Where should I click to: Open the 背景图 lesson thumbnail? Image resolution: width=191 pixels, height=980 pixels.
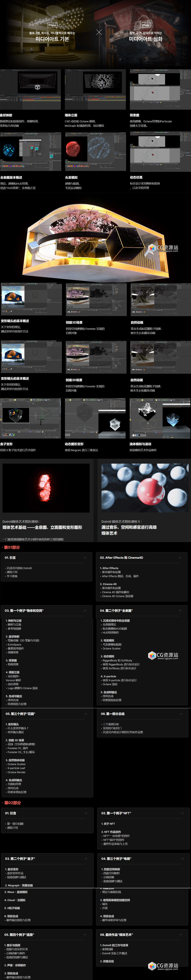[x=160, y=89]
